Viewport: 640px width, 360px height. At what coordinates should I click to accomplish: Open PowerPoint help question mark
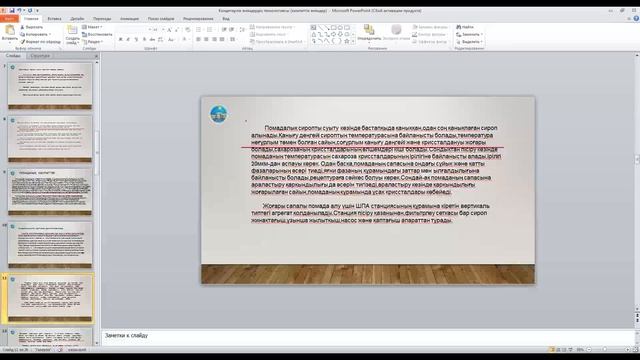click(x=636, y=18)
